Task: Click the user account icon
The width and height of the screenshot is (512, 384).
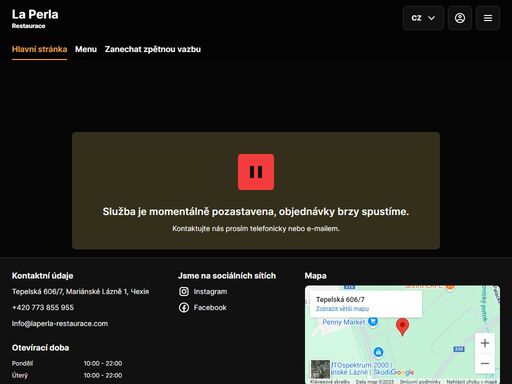Action: pyautogui.click(x=460, y=18)
